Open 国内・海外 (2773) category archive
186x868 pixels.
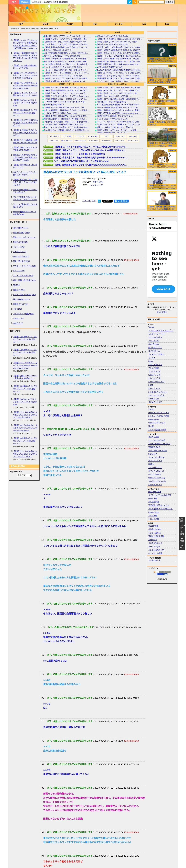21,228
